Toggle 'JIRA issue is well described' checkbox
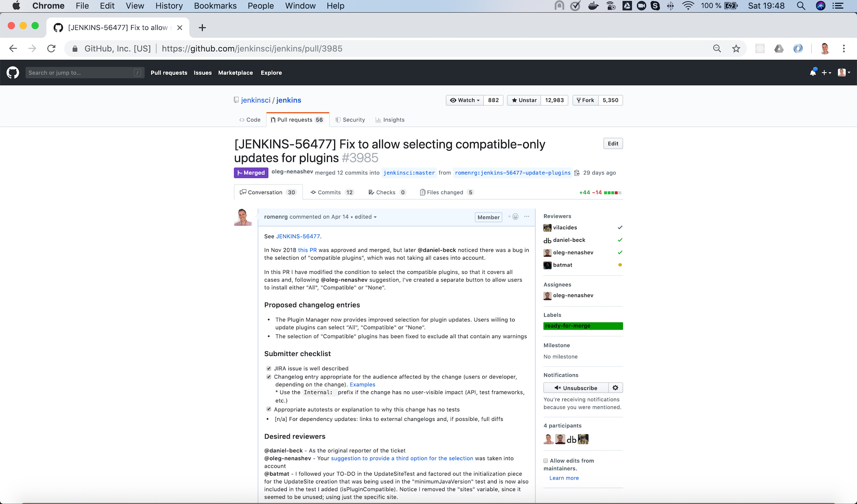The image size is (857, 504). point(269,368)
